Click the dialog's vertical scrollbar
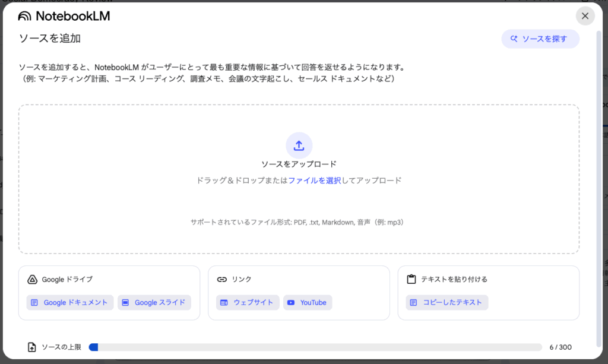 pos(598,178)
